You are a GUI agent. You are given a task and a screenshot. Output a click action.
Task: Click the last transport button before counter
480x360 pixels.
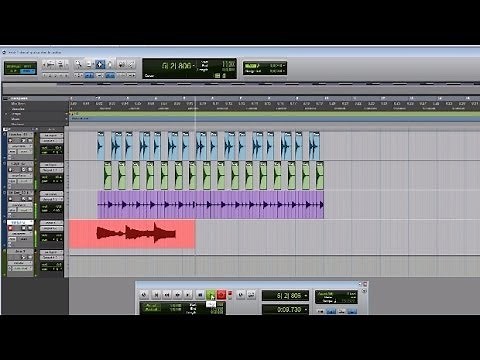tap(251, 295)
